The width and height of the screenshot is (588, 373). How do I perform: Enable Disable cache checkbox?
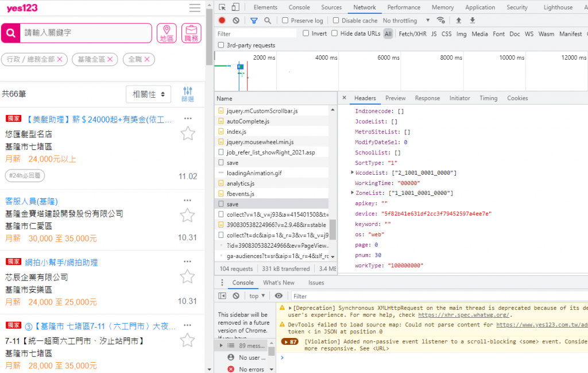click(335, 20)
